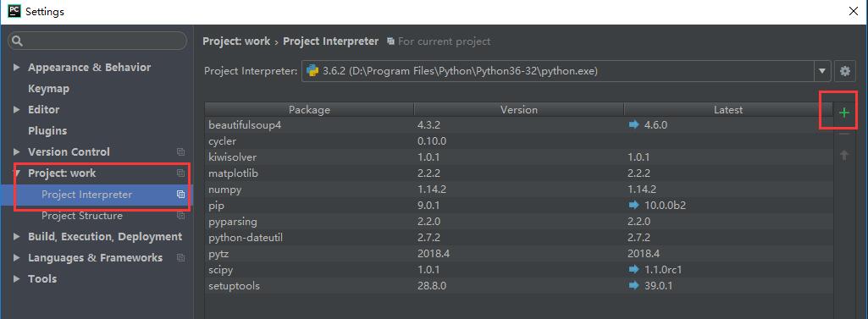The image size is (868, 319).
Task: Select the pip package row
Action: tap(519, 205)
